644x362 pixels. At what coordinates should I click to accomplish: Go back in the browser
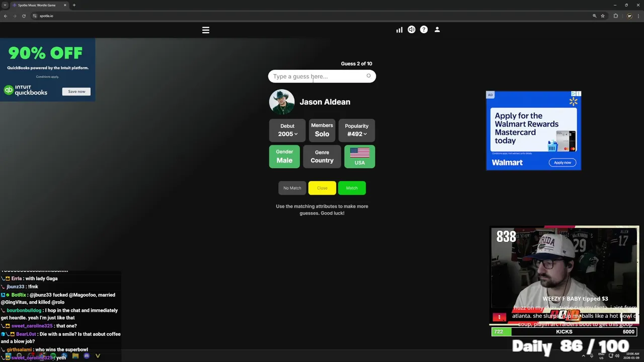point(6,16)
